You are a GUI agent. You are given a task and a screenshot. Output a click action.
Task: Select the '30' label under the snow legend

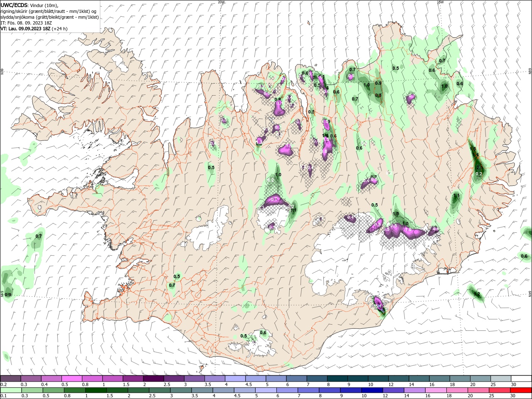coord(513,384)
